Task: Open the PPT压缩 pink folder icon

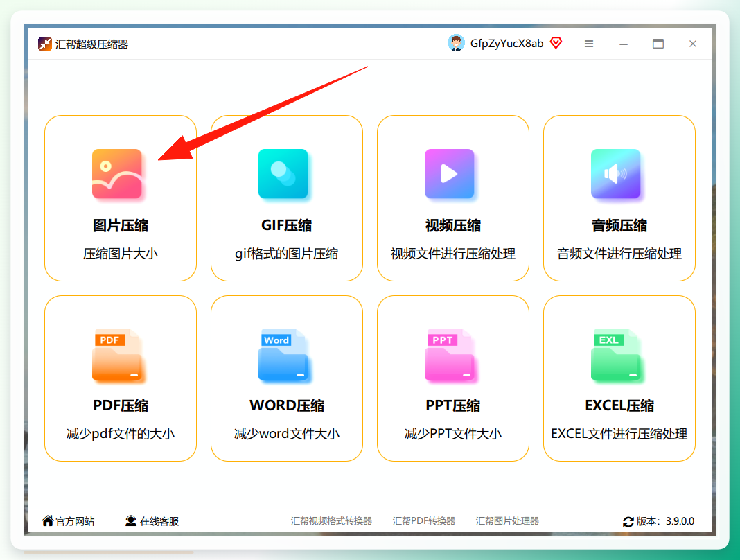Action: (x=449, y=354)
